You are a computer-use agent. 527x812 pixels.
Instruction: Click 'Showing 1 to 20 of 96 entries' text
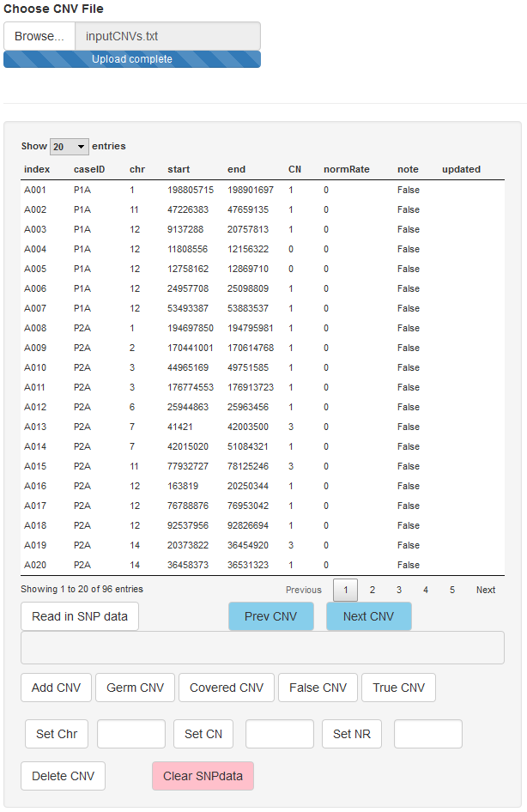pyautogui.click(x=82, y=590)
